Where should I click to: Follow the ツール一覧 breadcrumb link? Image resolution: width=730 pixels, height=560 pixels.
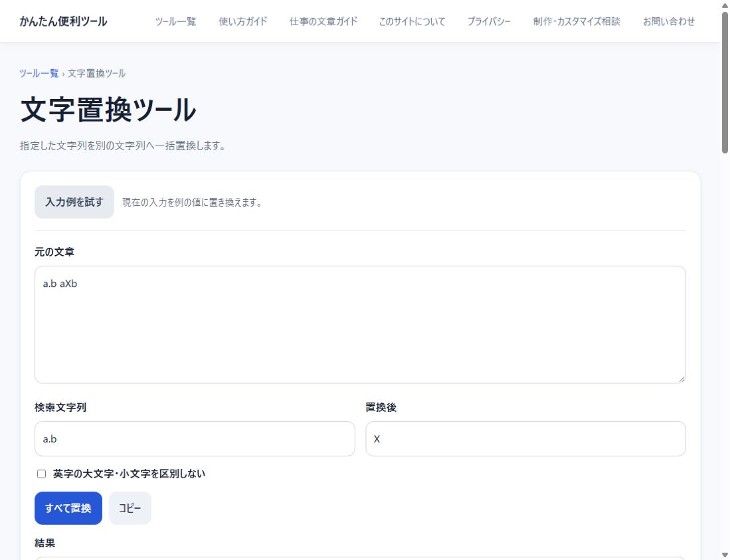click(x=39, y=74)
